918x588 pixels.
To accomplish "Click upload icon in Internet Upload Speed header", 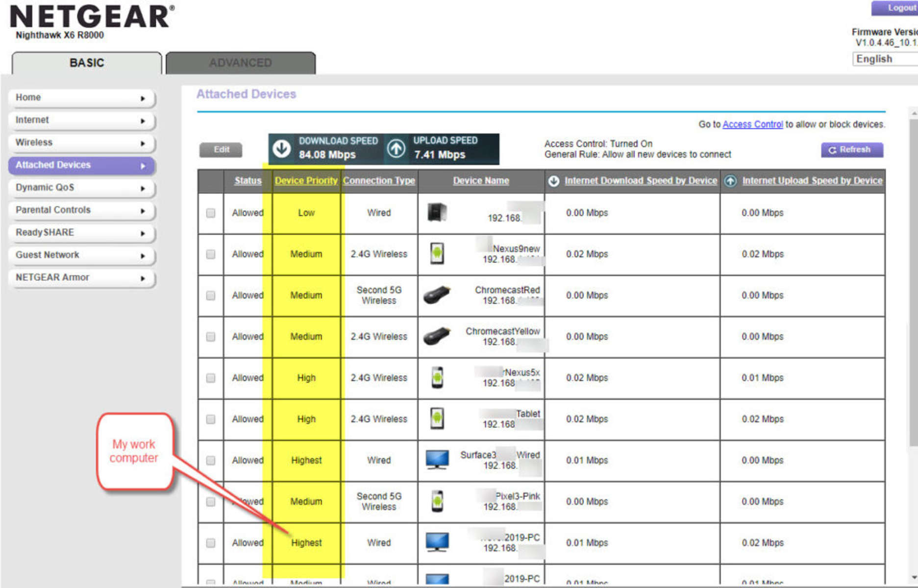I will pos(730,181).
